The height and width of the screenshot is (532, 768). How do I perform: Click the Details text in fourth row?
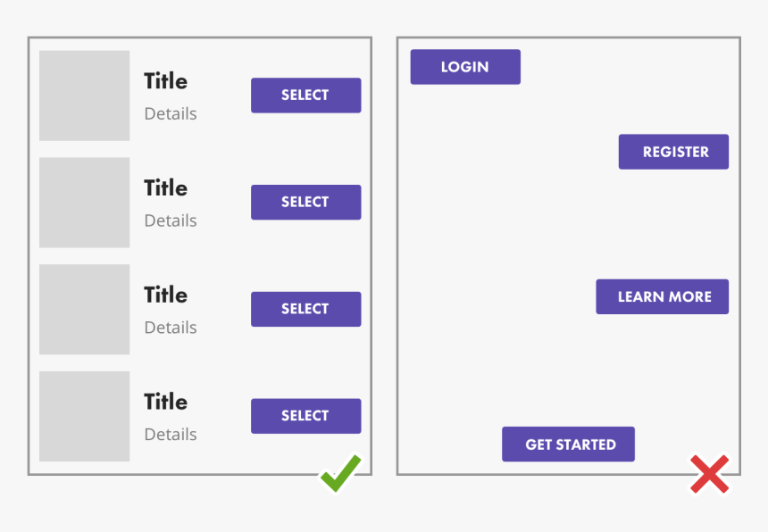[x=171, y=435]
